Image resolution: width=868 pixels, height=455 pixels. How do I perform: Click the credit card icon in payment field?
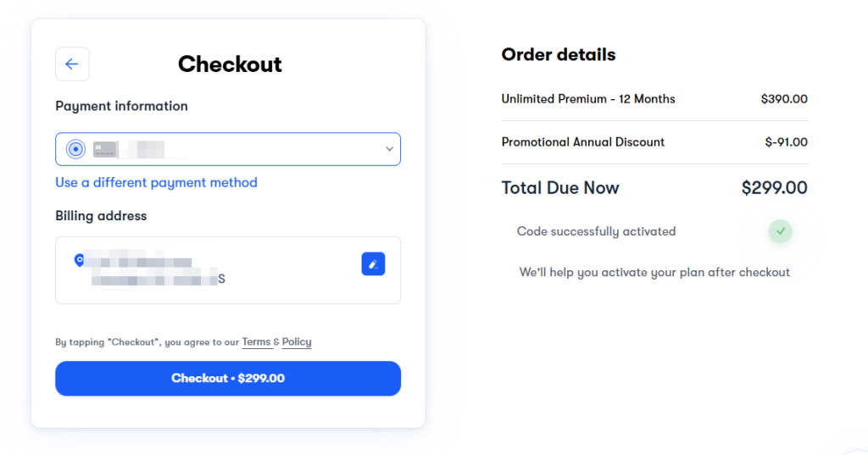click(x=104, y=149)
